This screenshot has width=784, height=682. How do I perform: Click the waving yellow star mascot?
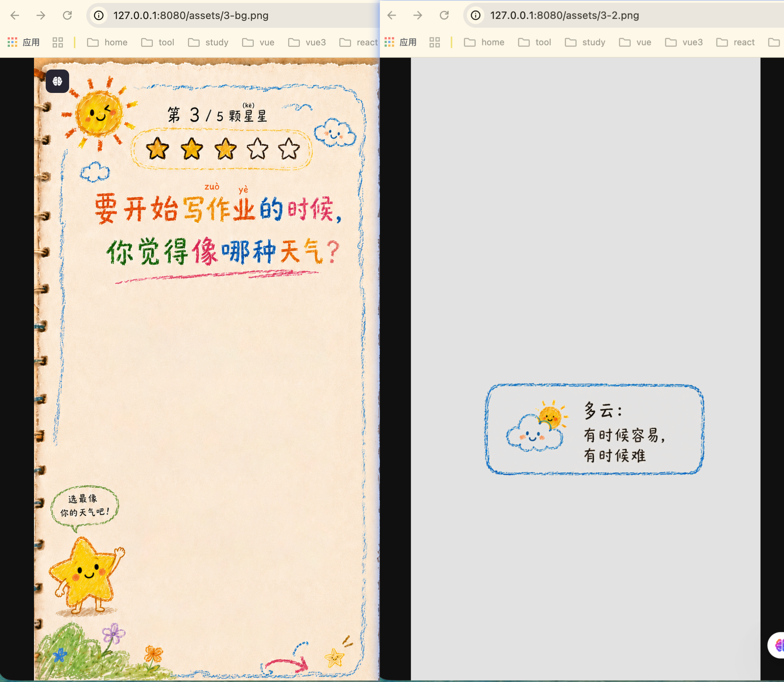(87, 575)
